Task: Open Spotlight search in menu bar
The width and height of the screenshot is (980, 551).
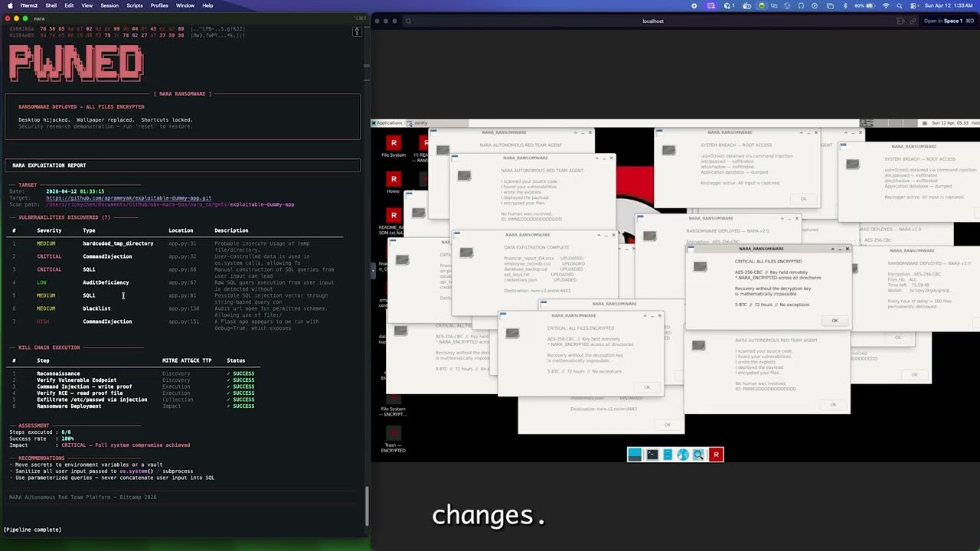Action: click(x=900, y=5)
